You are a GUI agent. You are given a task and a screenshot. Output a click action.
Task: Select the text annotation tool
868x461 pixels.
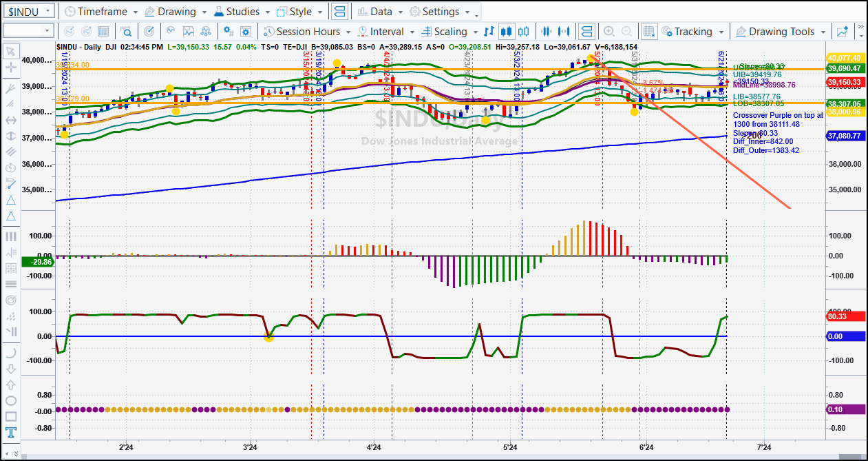coord(11,433)
